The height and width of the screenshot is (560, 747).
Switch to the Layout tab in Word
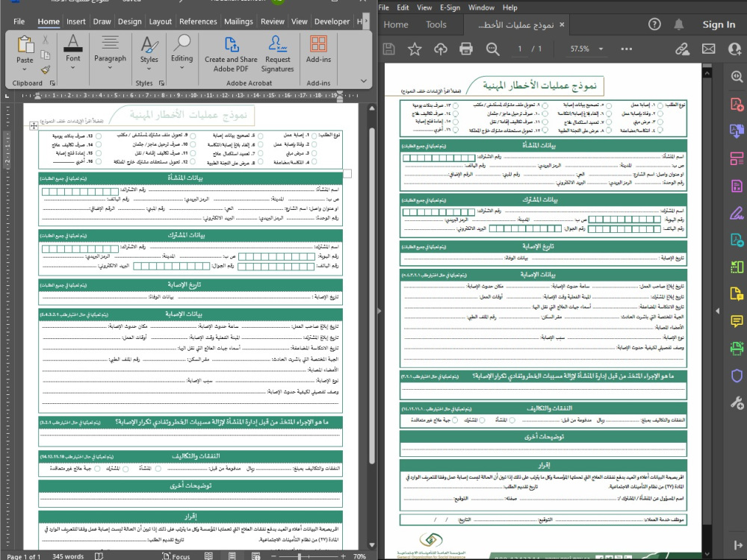coord(160,22)
